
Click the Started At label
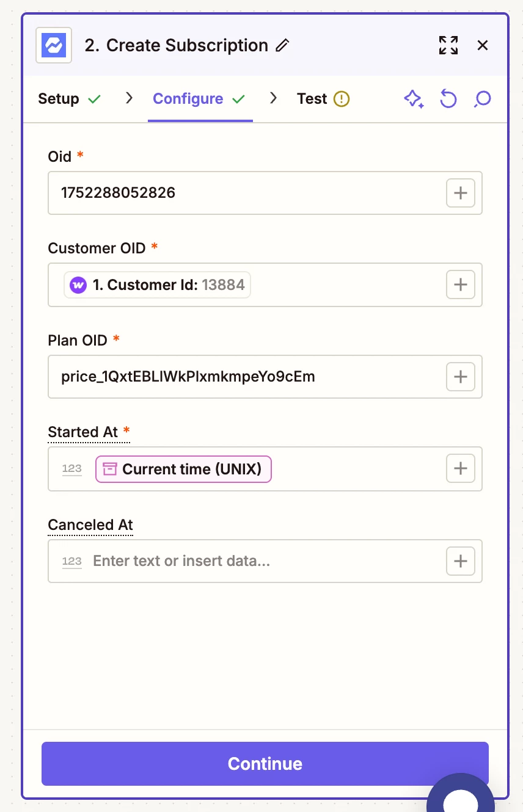tap(83, 432)
